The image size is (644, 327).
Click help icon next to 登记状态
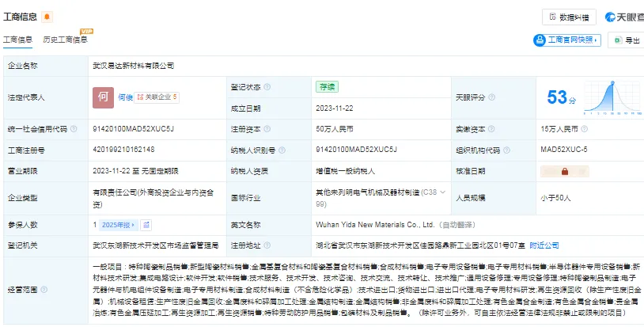(267, 87)
